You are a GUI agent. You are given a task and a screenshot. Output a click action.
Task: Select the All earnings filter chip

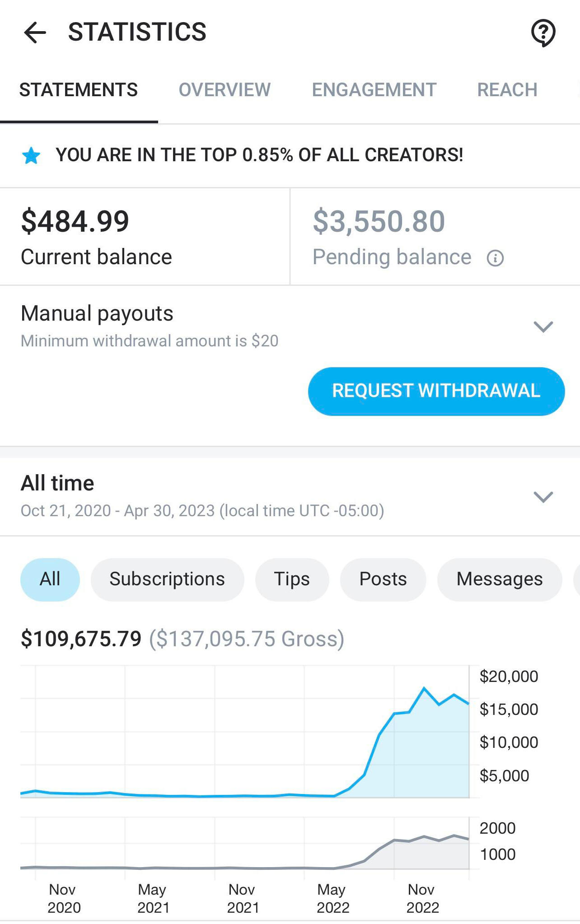coord(50,579)
